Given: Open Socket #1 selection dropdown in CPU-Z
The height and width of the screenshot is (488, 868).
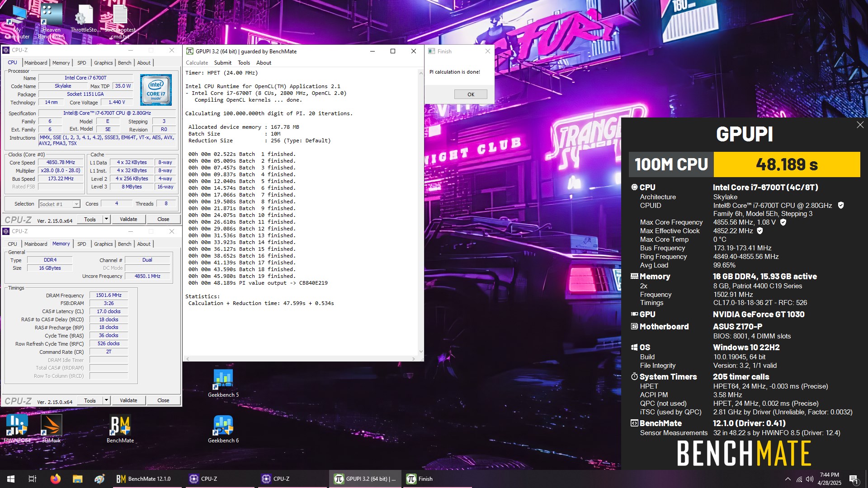Looking at the screenshot, I should (x=59, y=204).
